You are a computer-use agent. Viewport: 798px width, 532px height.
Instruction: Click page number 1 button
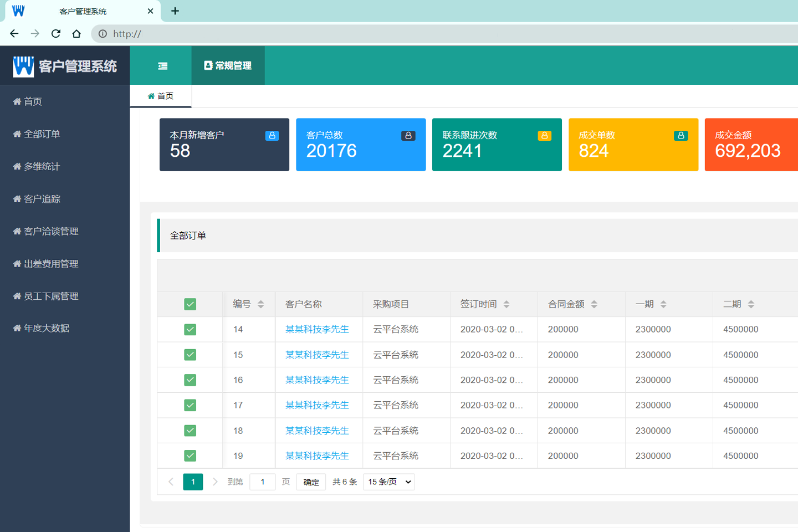(193, 482)
